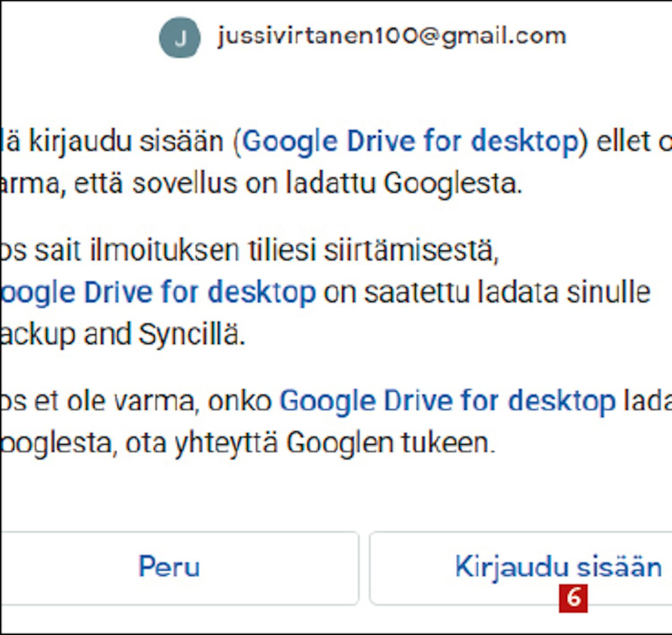The height and width of the screenshot is (635, 672).
Task: Open the Google Drive for desktop link in parentheses
Action: tap(410, 142)
